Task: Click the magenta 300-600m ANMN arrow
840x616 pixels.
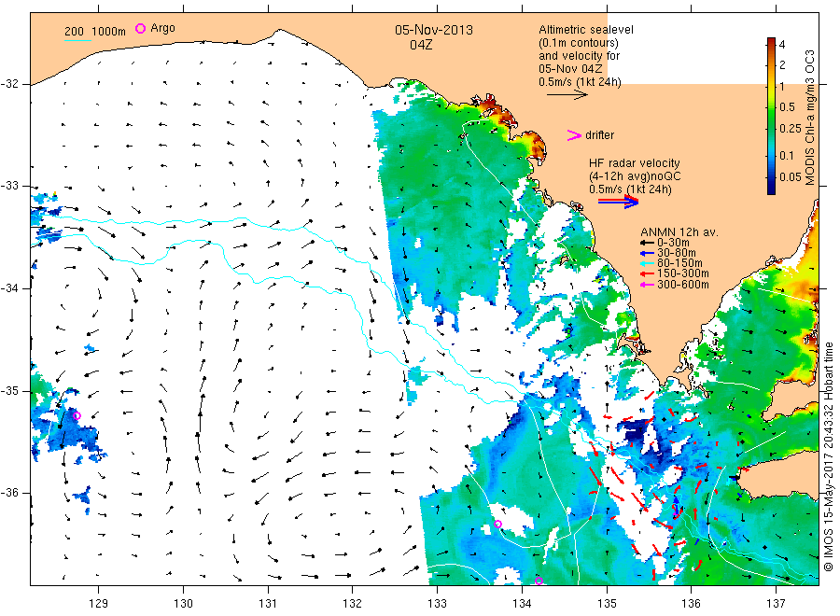Action: tap(647, 285)
